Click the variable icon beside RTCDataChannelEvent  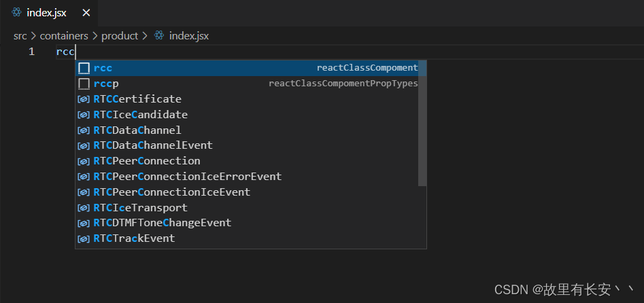pyautogui.click(x=84, y=146)
